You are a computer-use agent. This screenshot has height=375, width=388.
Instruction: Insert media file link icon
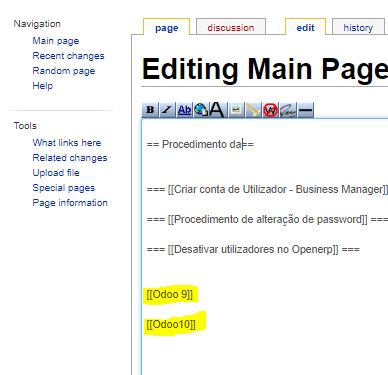click(253, 110)
